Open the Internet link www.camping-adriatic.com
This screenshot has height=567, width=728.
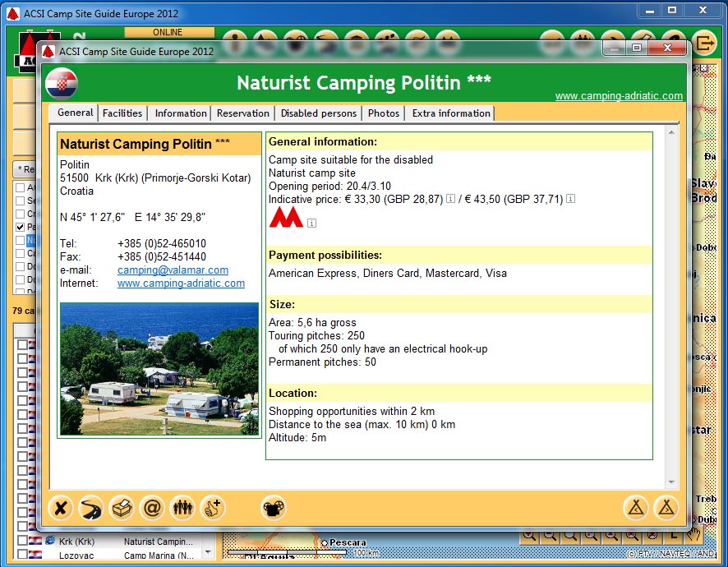(x=181, y=283)
